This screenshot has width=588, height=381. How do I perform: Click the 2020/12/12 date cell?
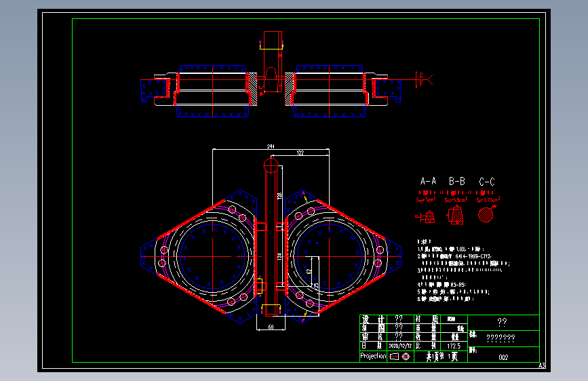(x=400, y=346)
